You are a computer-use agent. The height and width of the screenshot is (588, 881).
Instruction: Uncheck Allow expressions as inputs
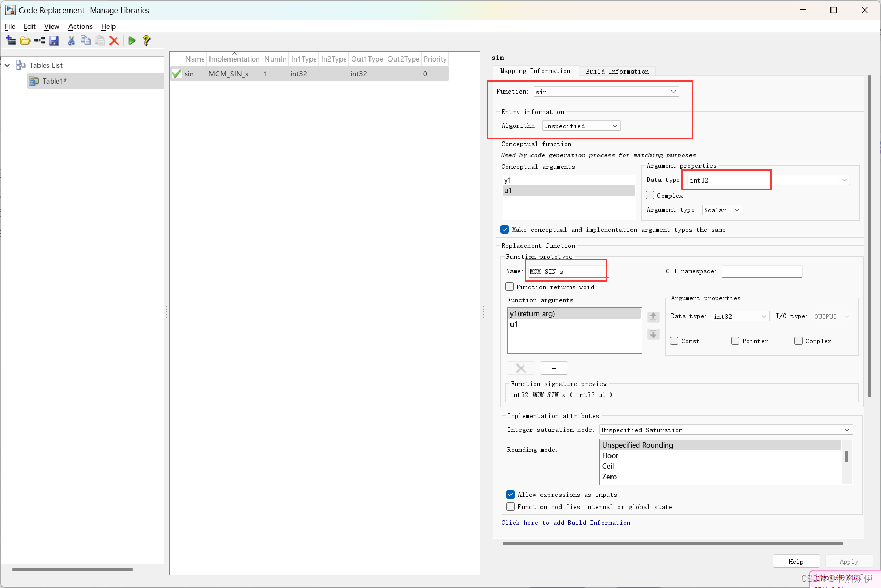click(510, 495)
